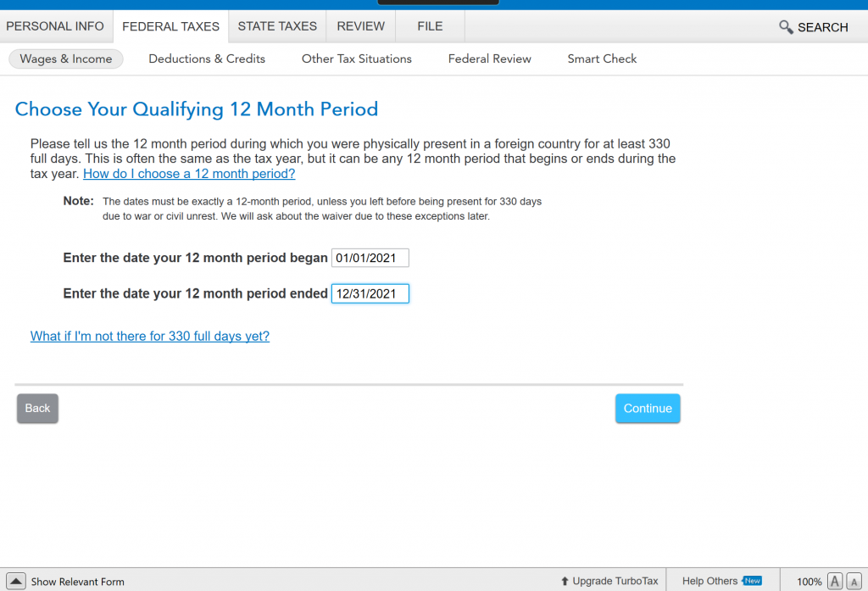This screenshot has width=868, height=591.
Task: Expand the Show Relevant Form arrow
Action: click(16, 581)
